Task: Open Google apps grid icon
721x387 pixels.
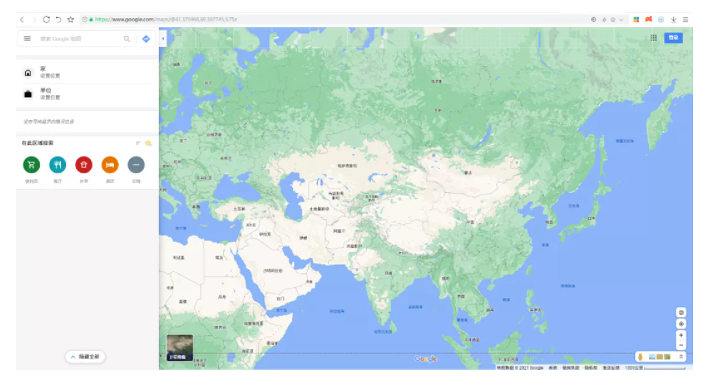Action: pos(653,38)
